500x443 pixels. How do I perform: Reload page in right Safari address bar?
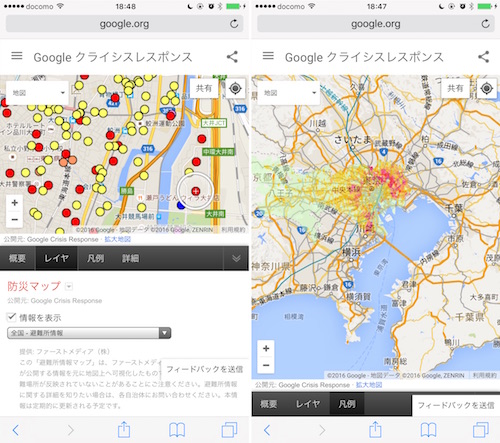(486, 24)
